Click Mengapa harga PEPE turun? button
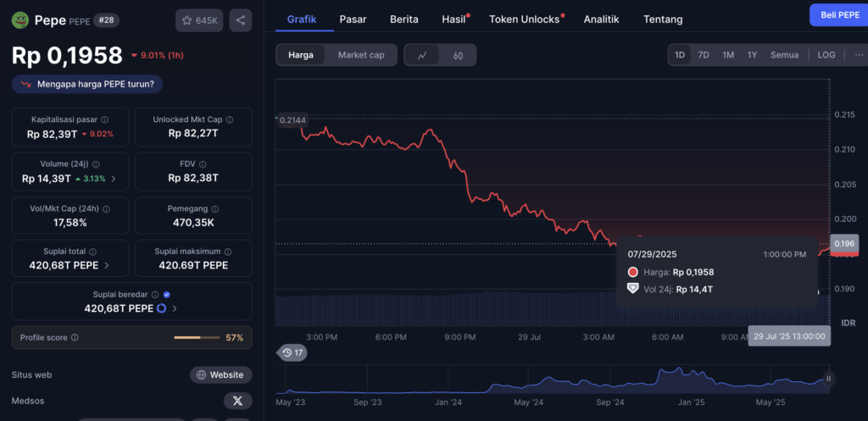This screenshot has width=868, height=421. [87, 84]
